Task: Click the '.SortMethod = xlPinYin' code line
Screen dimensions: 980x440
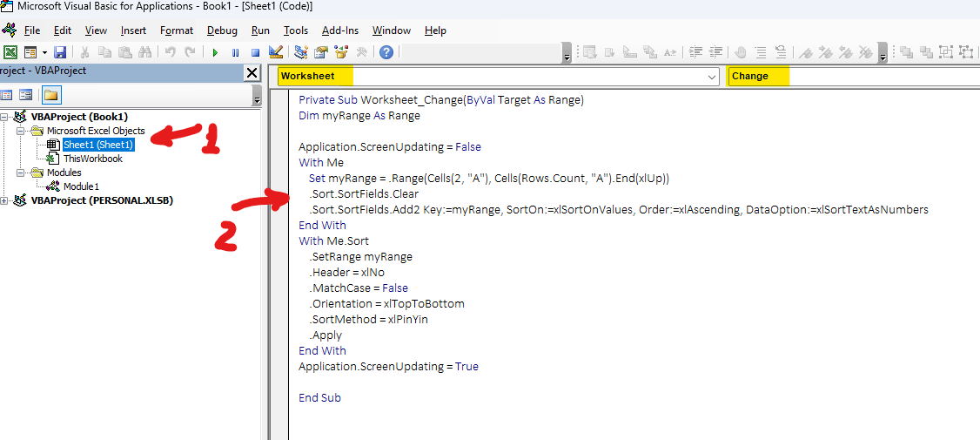Action: [x=368, y=320]
